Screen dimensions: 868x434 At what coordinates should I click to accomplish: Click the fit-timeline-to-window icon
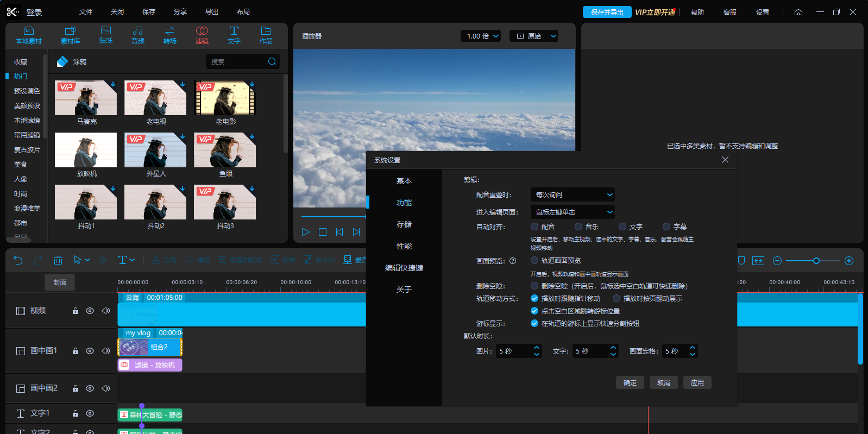[x=758, y=261]
